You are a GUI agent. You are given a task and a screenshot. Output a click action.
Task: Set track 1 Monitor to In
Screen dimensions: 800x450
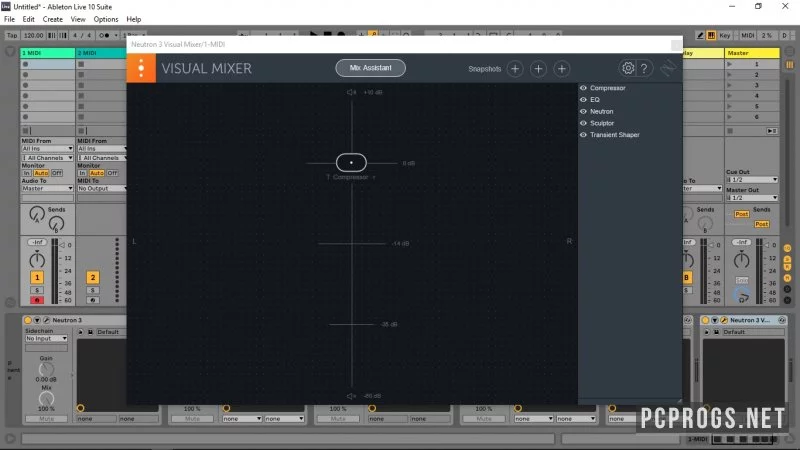26,173
